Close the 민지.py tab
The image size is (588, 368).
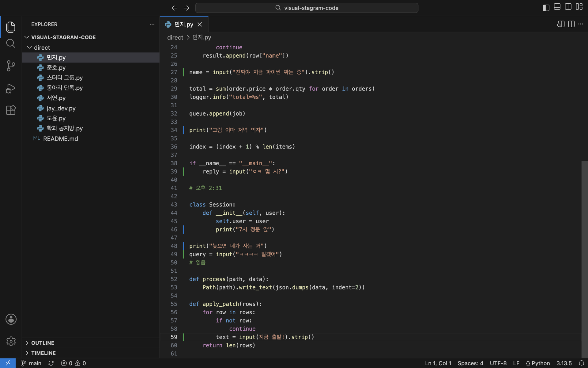coord(200,24)
